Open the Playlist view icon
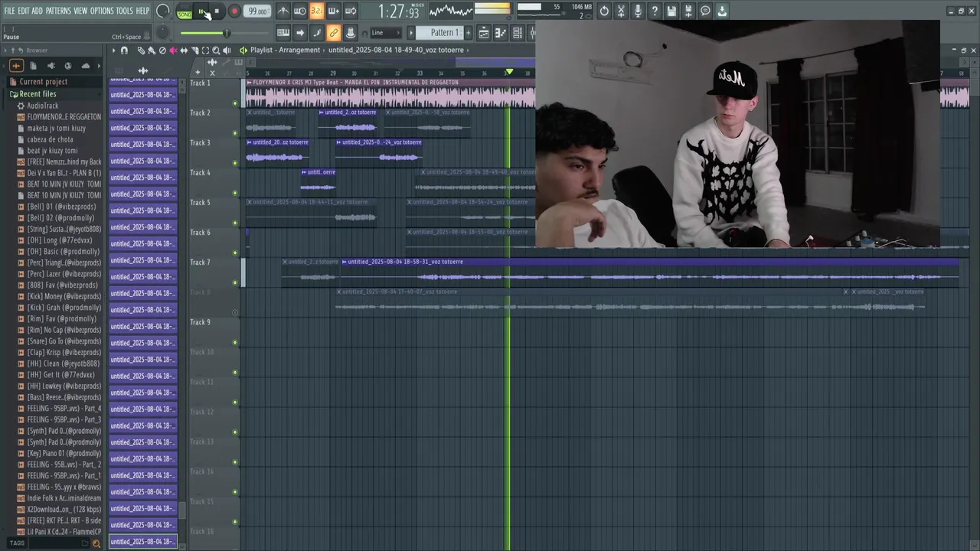 [484, 32]
